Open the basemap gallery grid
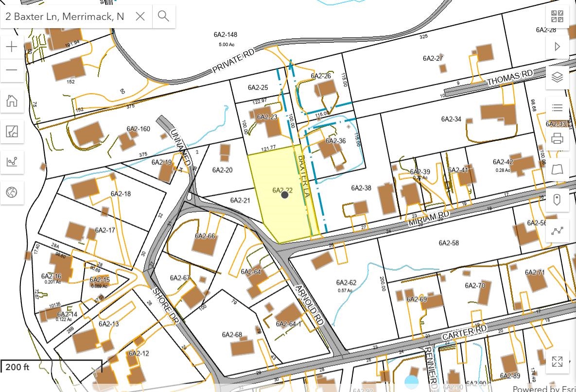The height and width of the screenshot is (392, 576). tap(557, 16)
